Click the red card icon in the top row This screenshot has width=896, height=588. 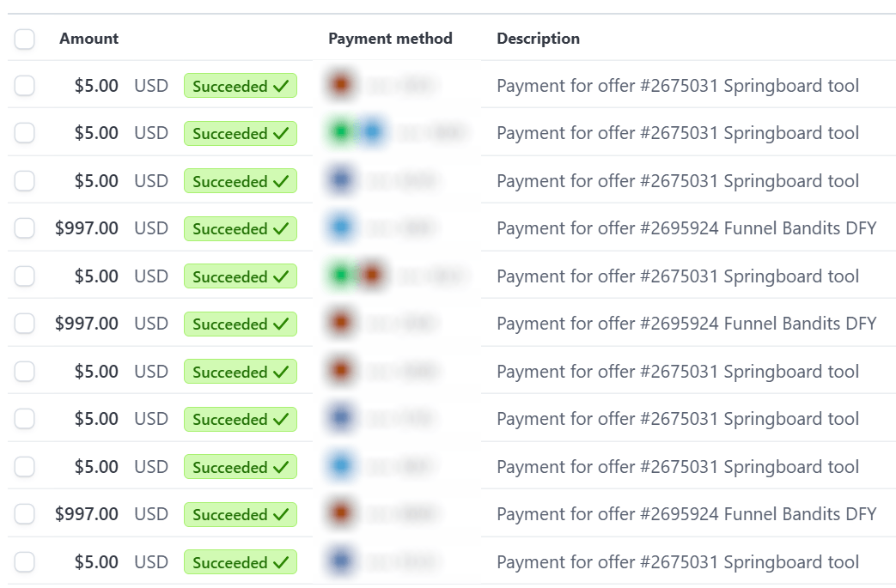pos(341,85)
